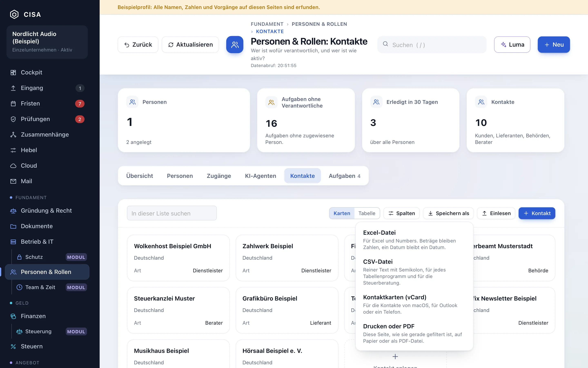The width and height of the screenshot is (588, 368).
Task: Switch list view to Karten
Action: (x=342, y=213)
